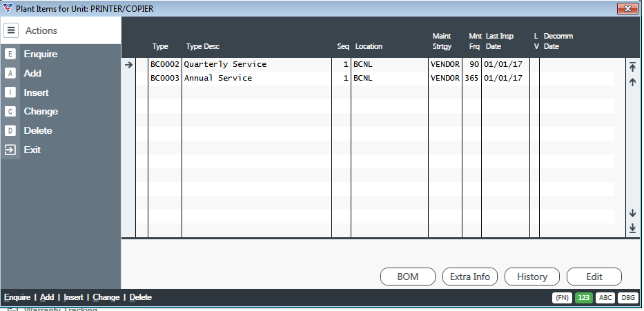Select Exit in the Actions sidebar
This screenshot has height=311, width=644.
point(32,150)
